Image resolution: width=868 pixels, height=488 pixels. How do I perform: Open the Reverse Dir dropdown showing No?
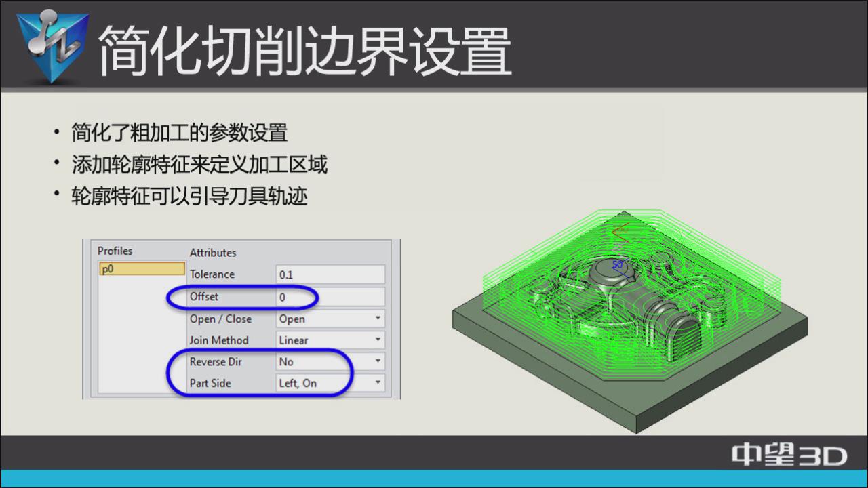[x=378, y=362]
